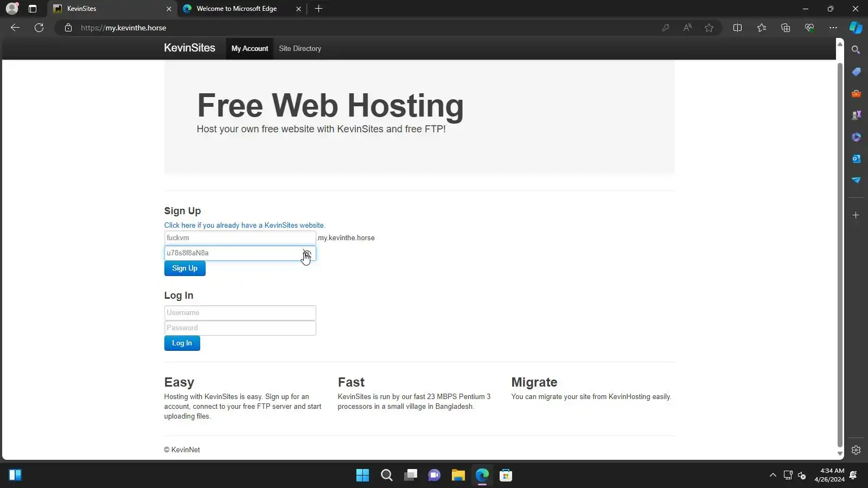
Task: Click the blue Sign Up button
Action: [x=184, y=268]
